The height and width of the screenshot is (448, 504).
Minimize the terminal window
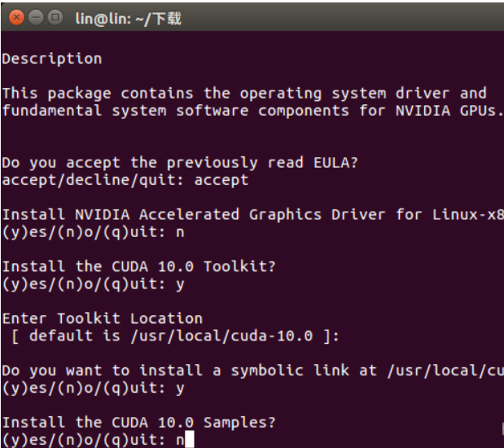(x=36, y=17)
